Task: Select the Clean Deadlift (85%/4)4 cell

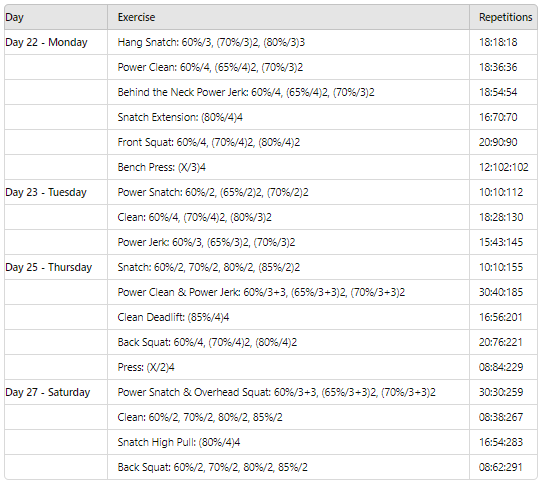Action: [x=288, y=317]
